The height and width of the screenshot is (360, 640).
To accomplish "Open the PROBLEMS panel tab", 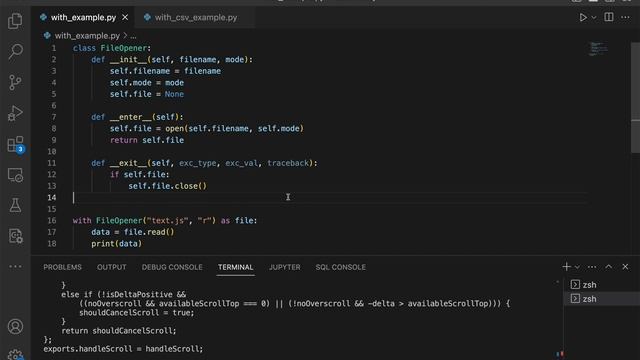I will click(x=62, y=267).
